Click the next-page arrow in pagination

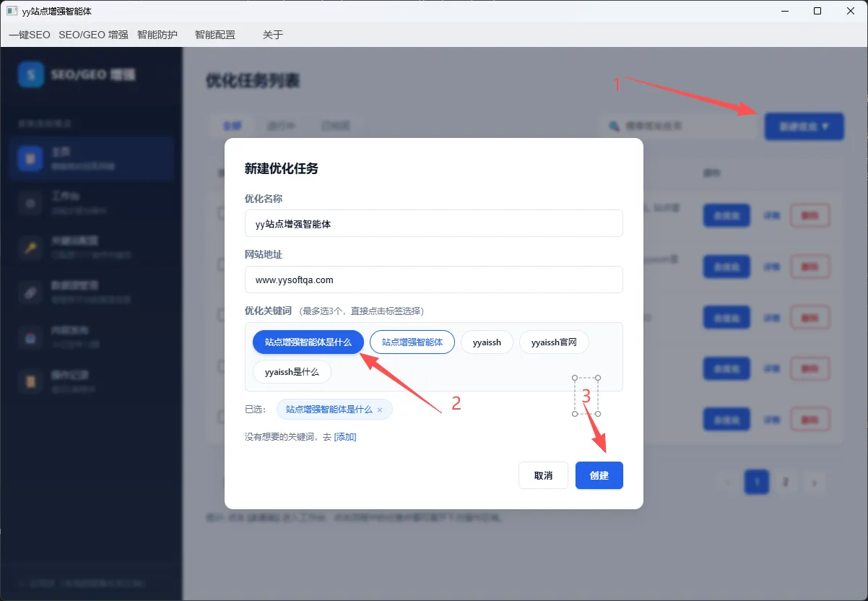pos(815,482)
